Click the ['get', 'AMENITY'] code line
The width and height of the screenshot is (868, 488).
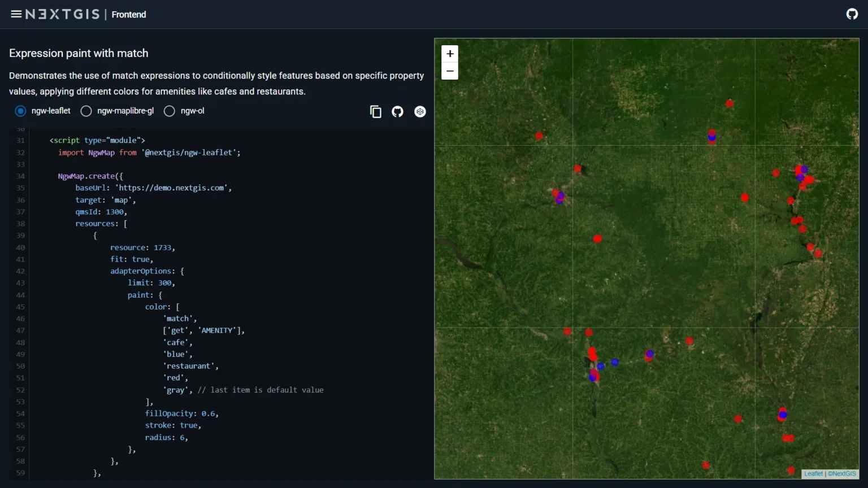pos(203,330)
